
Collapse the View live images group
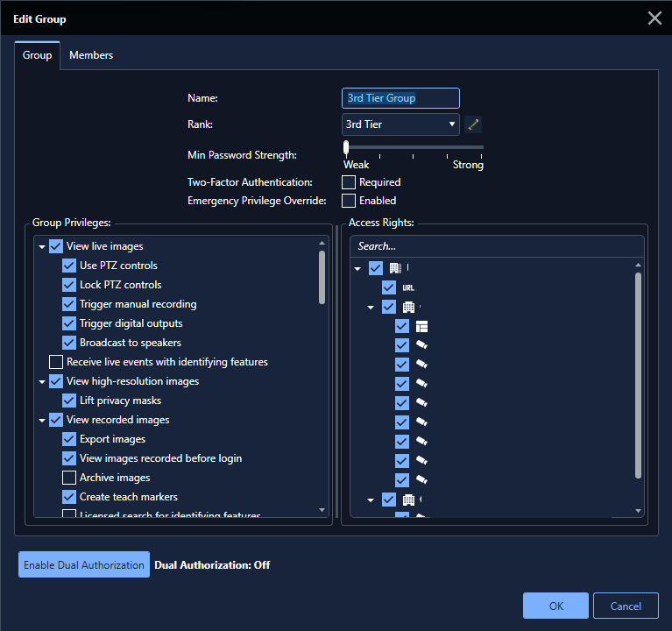42,247
